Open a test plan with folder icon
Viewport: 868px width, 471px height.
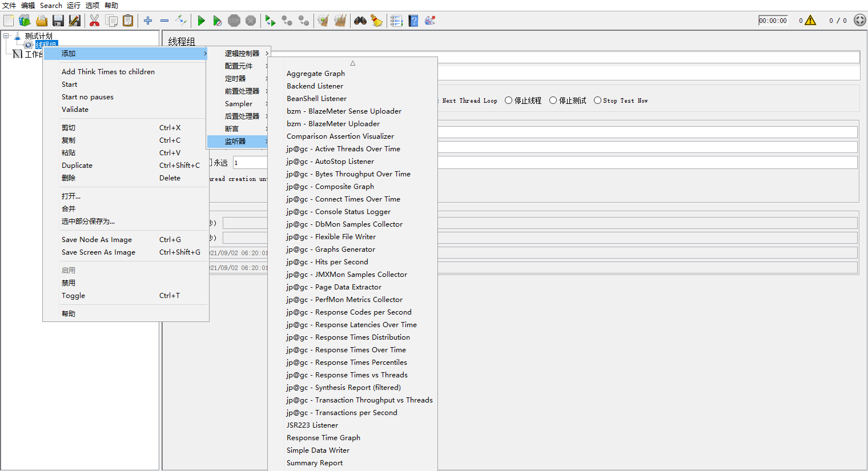point(41,21)
